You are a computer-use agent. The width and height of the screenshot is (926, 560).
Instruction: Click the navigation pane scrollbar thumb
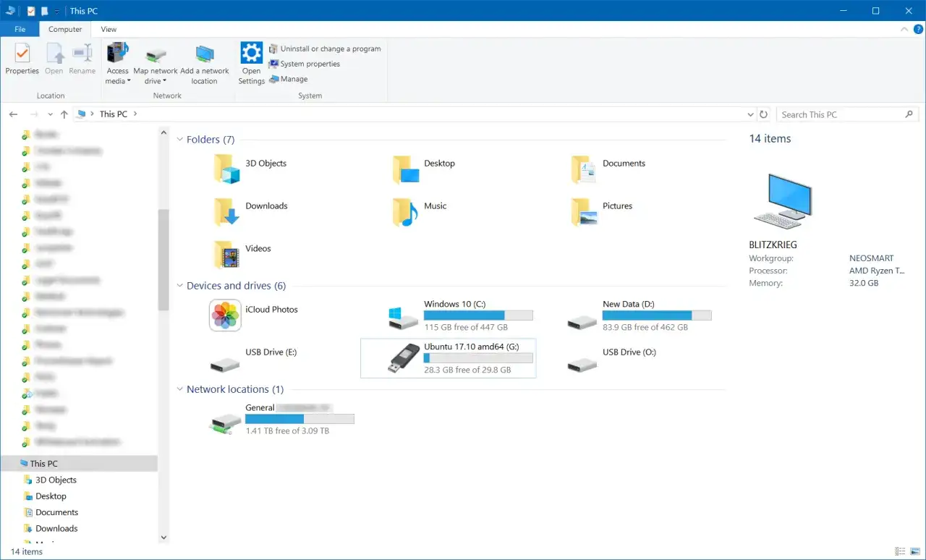(x=163, y=260)
